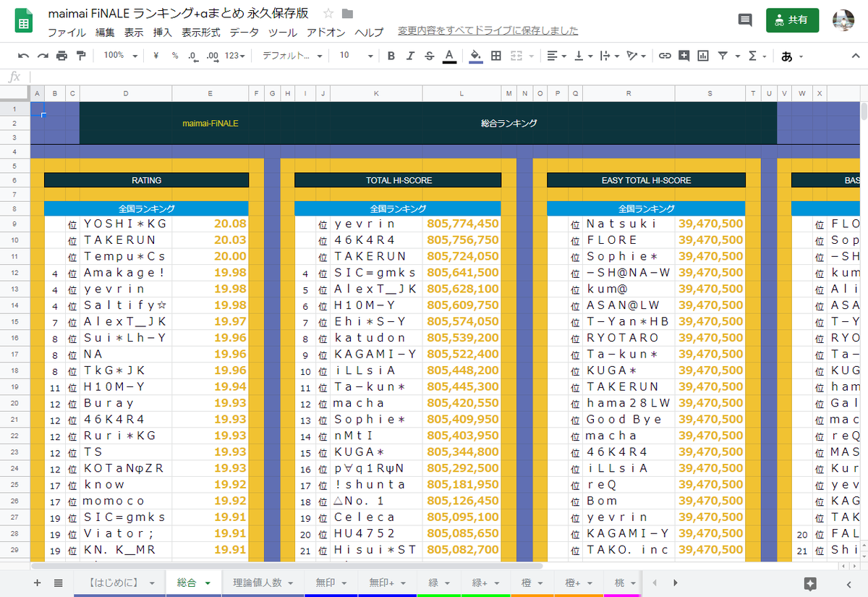This screenshot has height=597, width=868.
Task: Open text rotation dropdown
Action: click(x=637, y=56)
